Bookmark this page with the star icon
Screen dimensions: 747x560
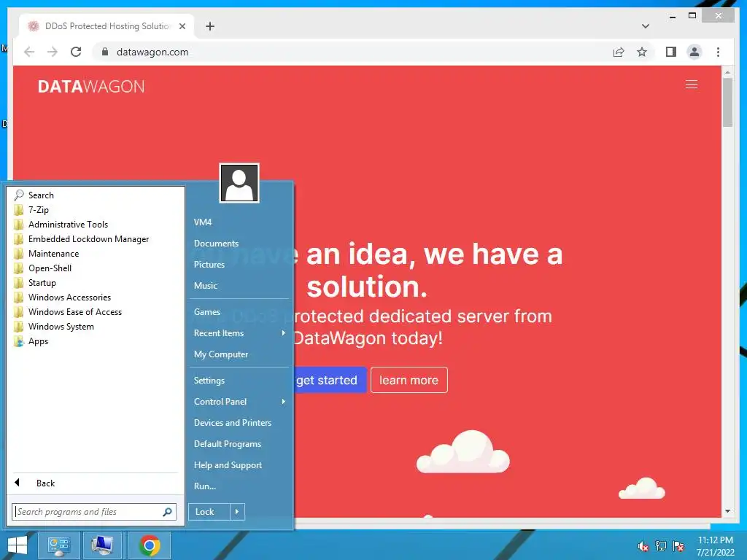(642, 52)
